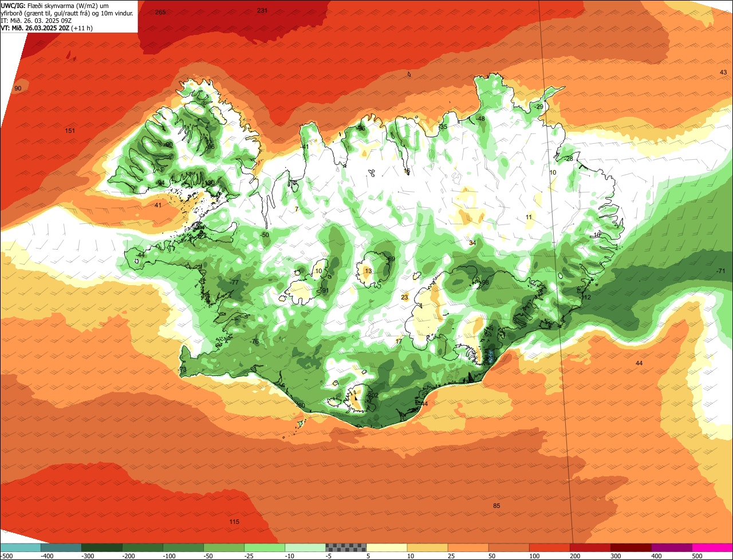Screen dimensions: 733x560
Task: Click the map value 202 near the southern glacier
Action: coord(373,395)
